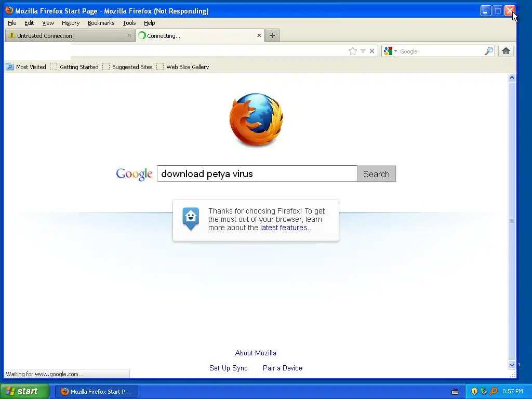This screenshot has width=532, height=399.
Task: Click the orange magnifier tray icon
Action: coord(494,391)
